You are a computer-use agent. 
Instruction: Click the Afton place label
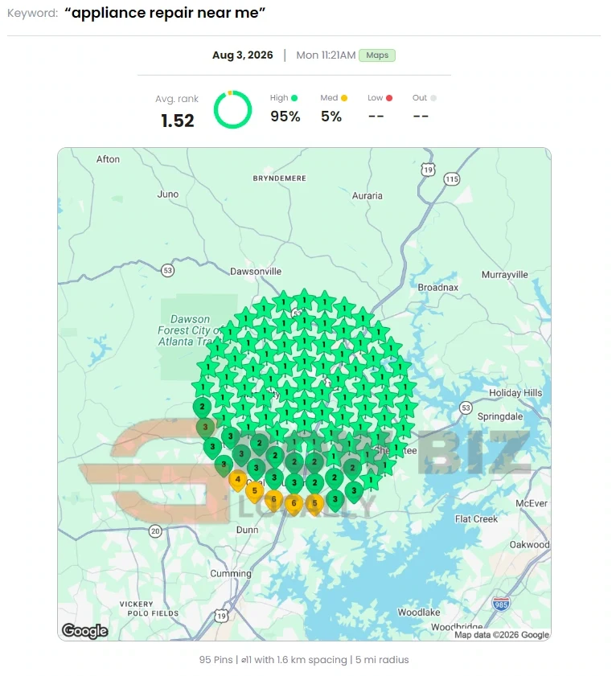click(x=108, y=159)
